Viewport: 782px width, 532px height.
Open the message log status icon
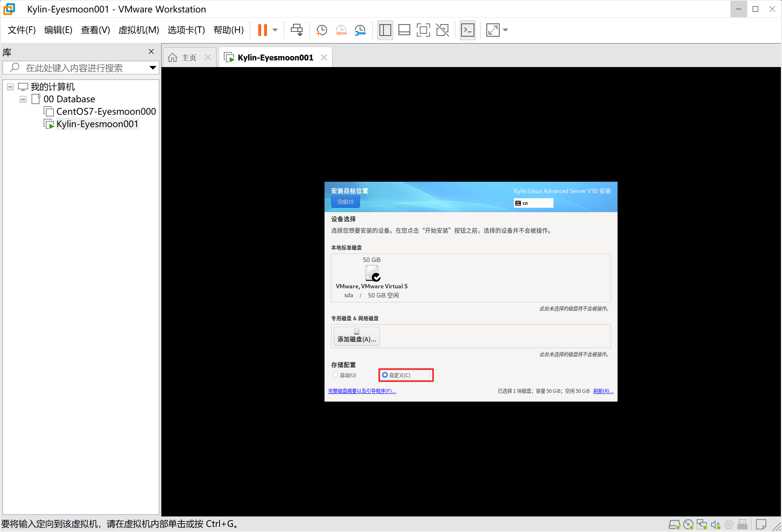coord(761,524)
